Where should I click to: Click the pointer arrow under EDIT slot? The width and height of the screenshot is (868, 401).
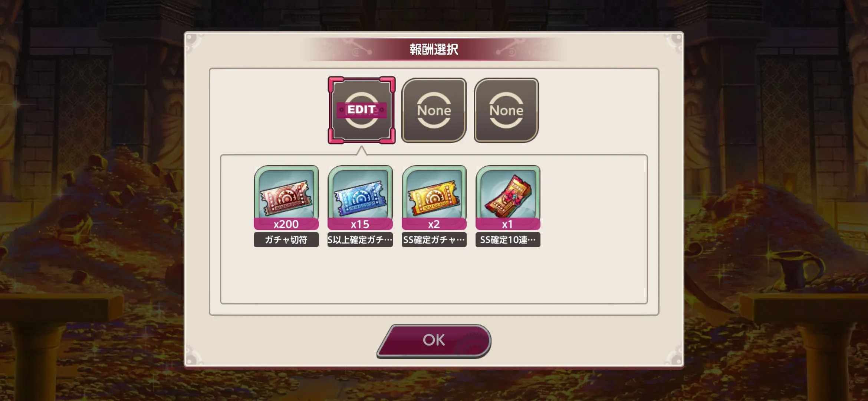(362, 150)
